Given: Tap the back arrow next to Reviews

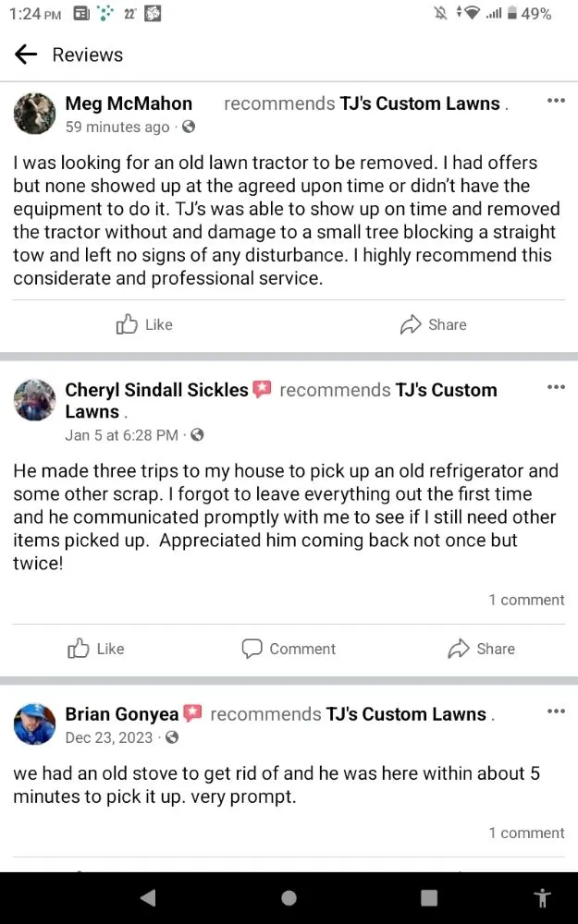Looking at the screenshot, I should 26,55.
